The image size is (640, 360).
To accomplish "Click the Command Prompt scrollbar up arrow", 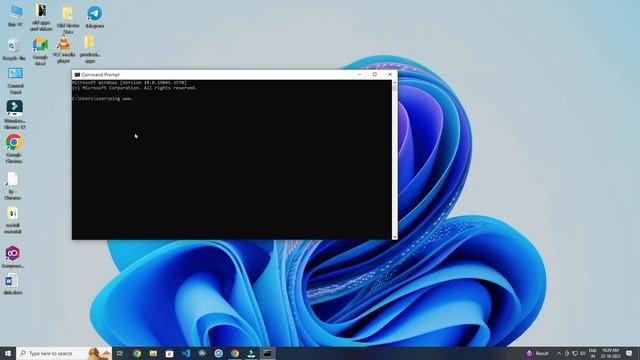I will tap(395, 82).
